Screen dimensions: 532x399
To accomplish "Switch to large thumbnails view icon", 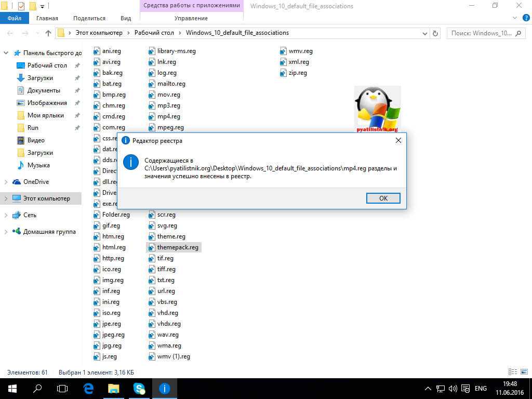I will (x=524, y=373).
